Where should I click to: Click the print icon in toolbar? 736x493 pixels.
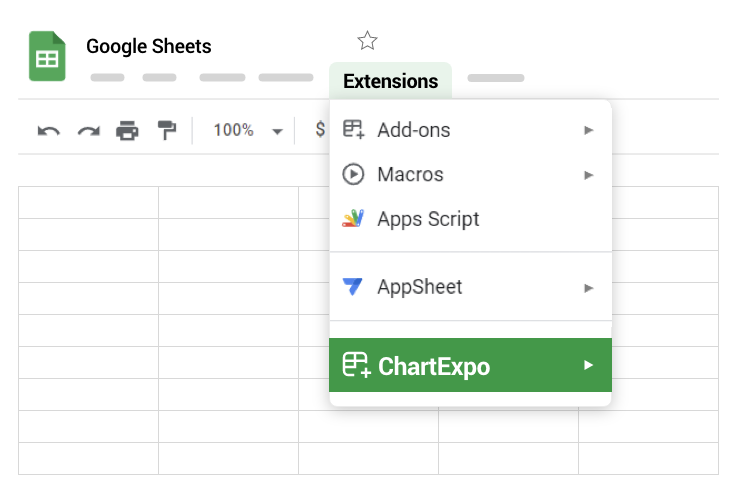pos(127,131)
